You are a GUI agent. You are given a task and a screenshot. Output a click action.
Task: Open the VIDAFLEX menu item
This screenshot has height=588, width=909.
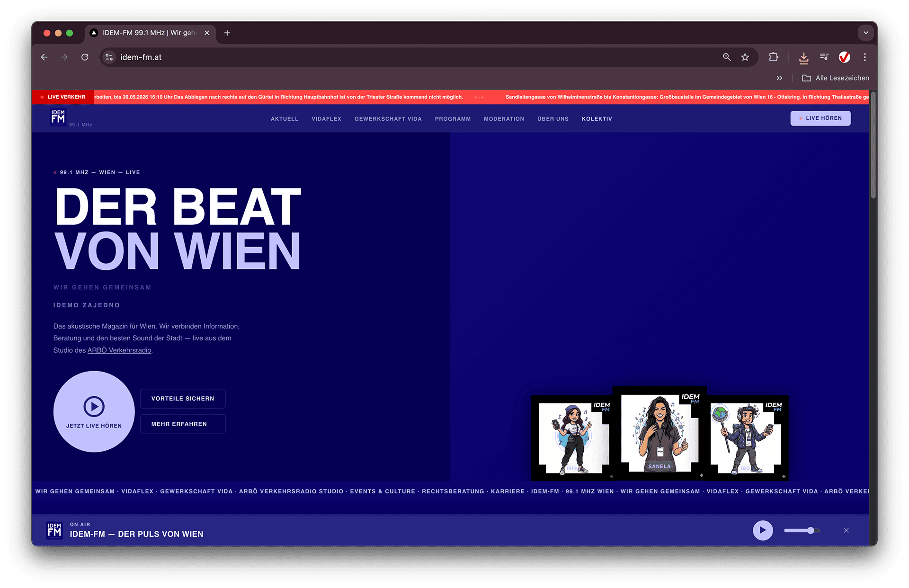click(x=326, y=119)
